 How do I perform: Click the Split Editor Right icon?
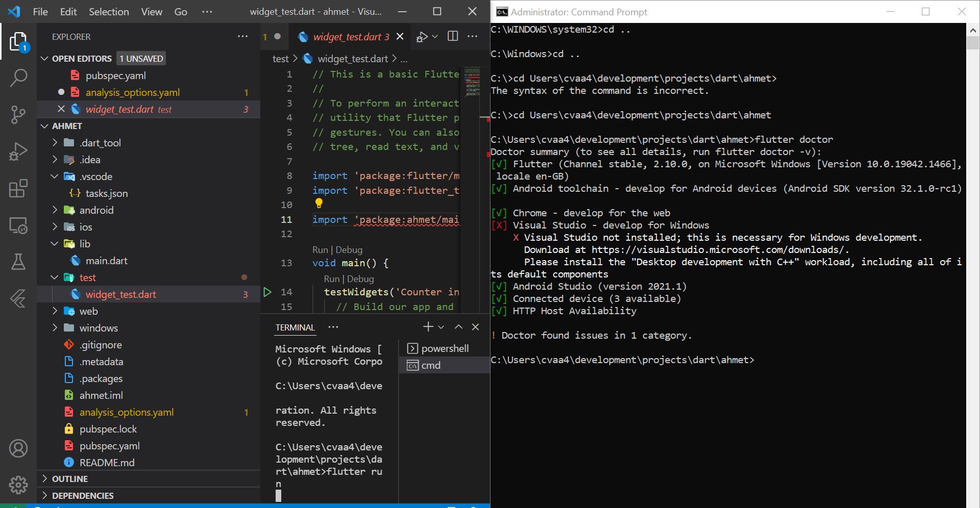(x=453, y=36)
